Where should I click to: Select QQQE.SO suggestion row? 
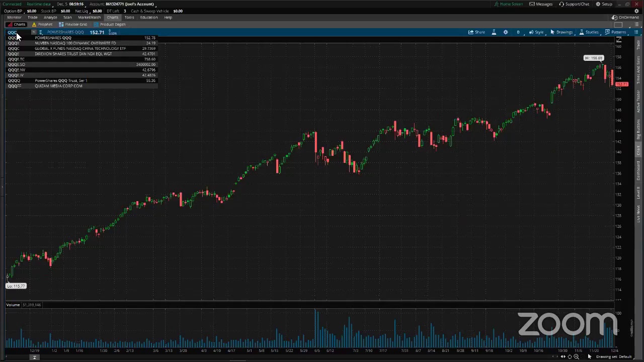click(x=82, y=64)
